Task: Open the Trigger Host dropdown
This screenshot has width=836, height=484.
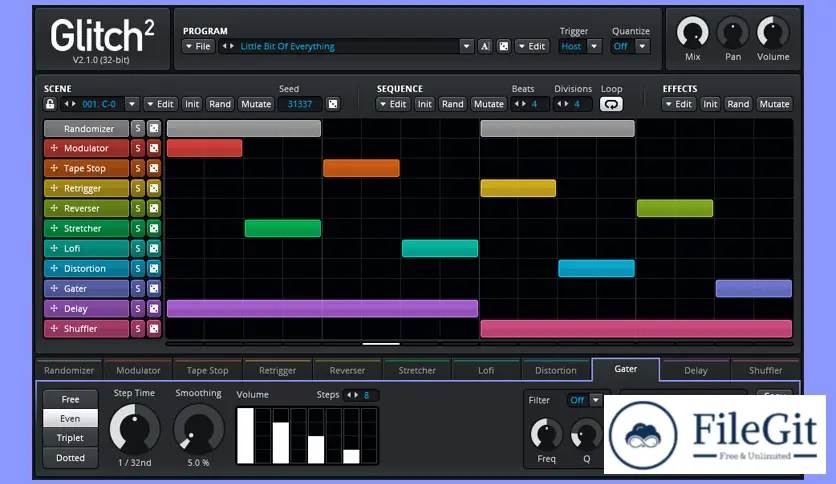Action: point(594,46)
